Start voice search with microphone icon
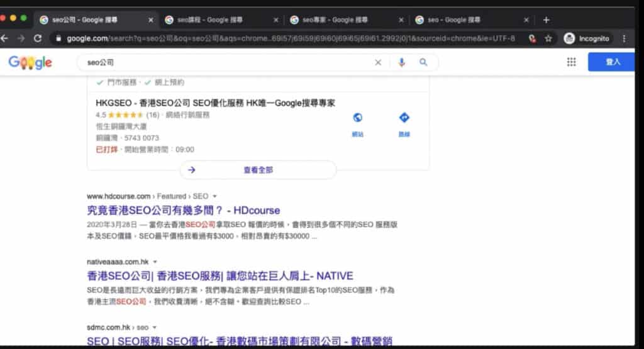The height and width of the screenshot is (349, 644). [402, 62]
